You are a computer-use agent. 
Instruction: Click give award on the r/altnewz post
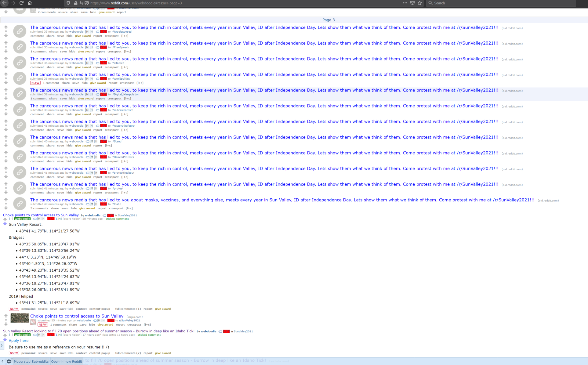pos(83,67)
